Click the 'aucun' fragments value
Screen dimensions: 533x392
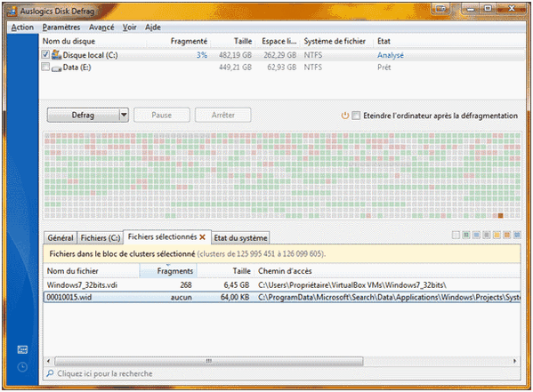[x=182, y=297]
